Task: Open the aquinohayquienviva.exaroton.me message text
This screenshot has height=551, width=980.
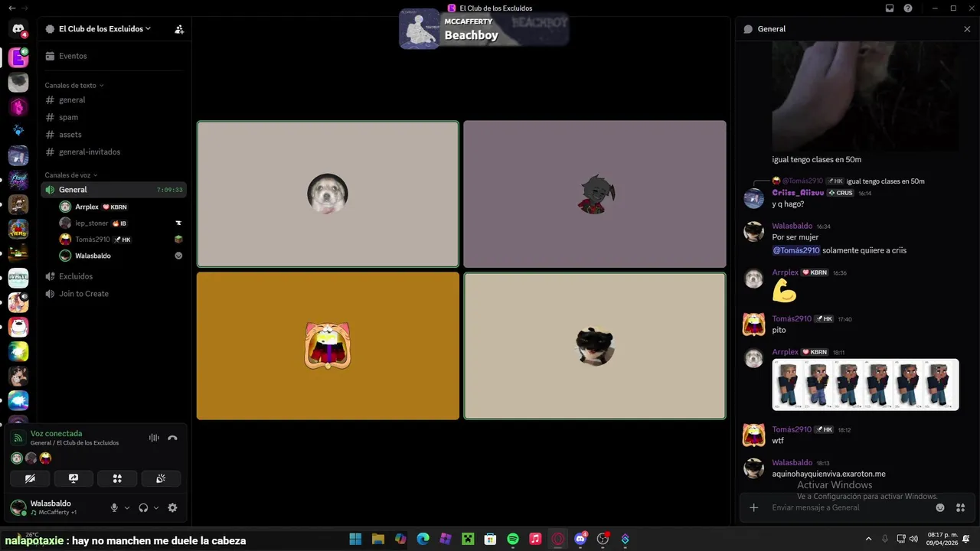Action: pos(828,474)
